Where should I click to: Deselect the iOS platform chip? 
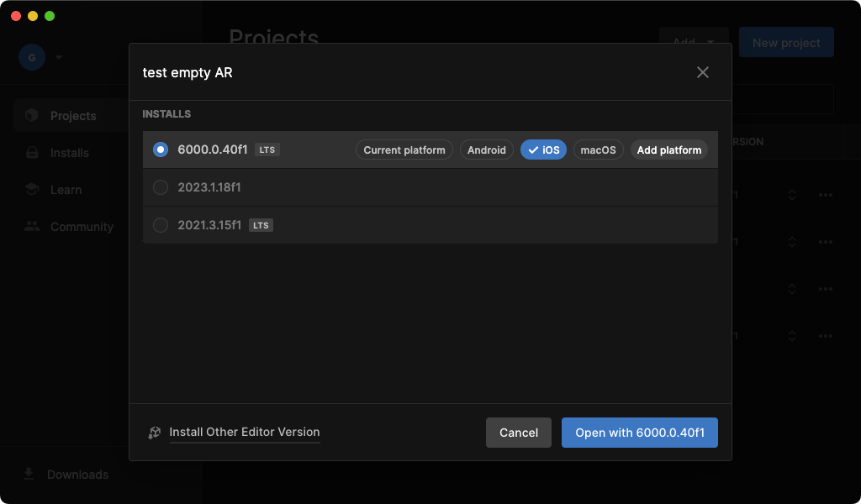click(543, 150)
